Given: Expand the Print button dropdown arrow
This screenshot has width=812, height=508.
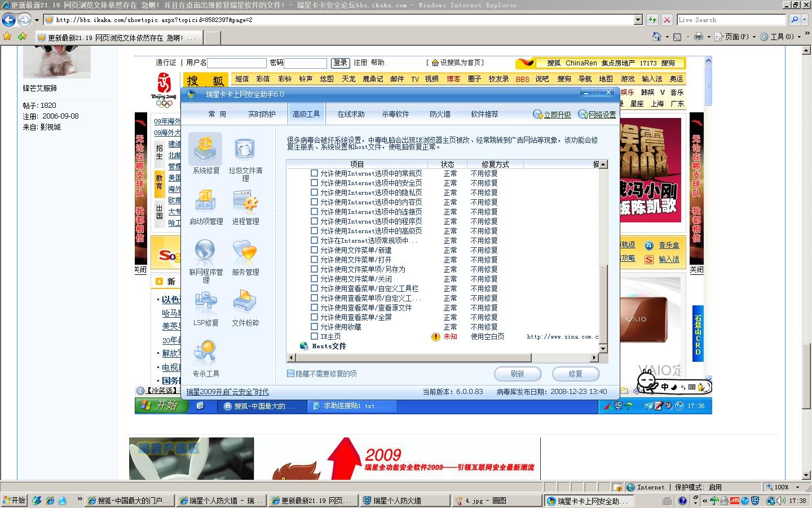Looking at the screenshot, I should coord(709,37).
